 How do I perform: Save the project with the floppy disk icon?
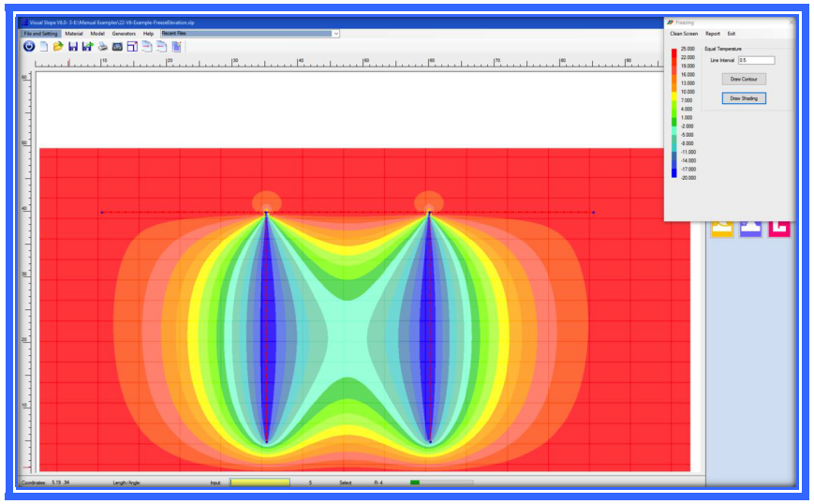(x=73, y=46)
